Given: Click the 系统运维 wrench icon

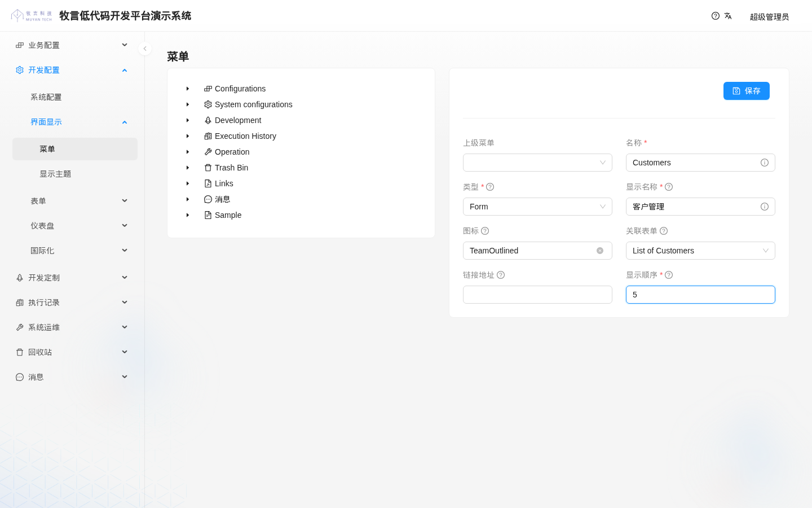Looking at the screenshot, I should 20,327.
